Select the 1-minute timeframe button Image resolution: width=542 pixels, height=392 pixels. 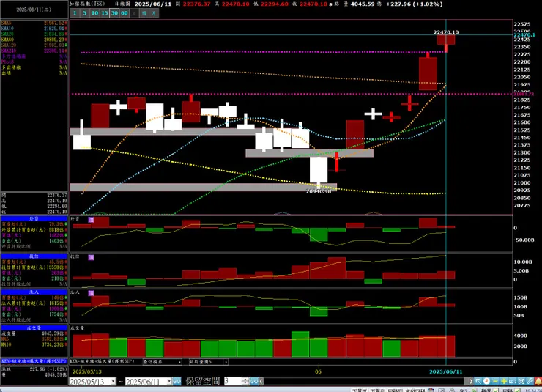pos(75,13)
